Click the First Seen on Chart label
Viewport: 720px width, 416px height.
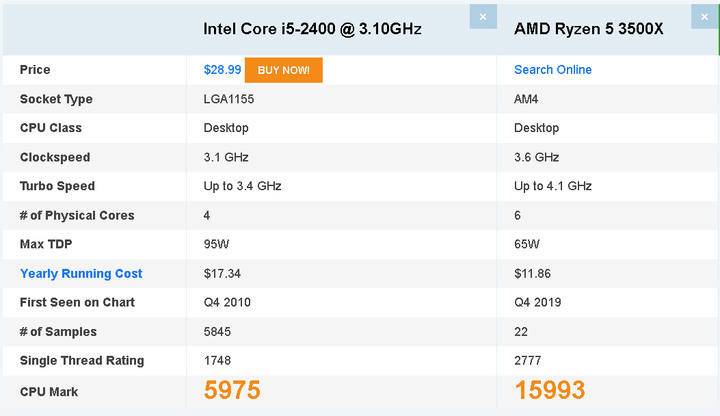click(78, 303)
